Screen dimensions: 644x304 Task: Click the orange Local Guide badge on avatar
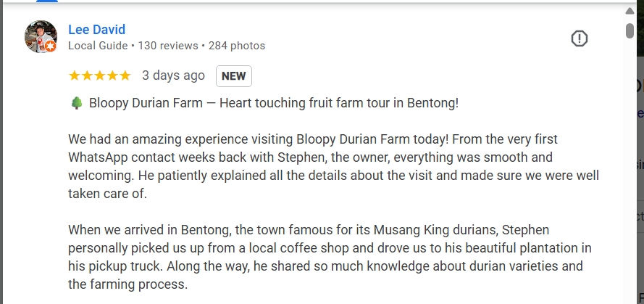[x=51, y=46]
